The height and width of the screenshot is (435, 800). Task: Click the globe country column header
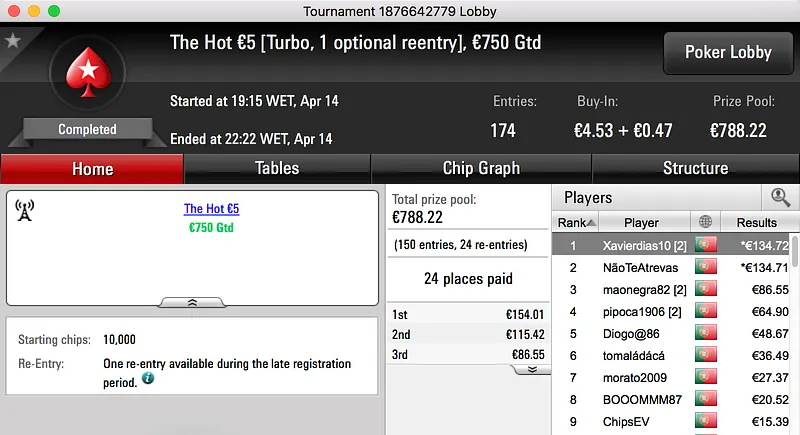(x=707, y=222)
